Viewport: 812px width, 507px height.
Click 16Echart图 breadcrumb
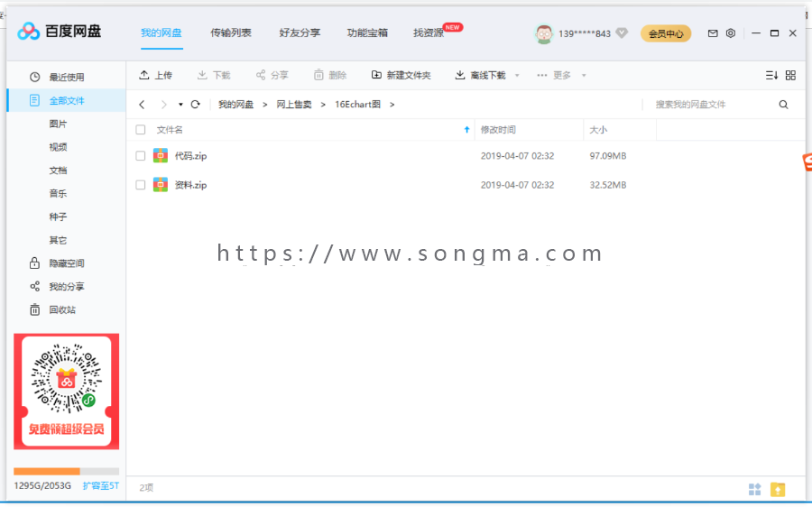(x=358, y=105)
